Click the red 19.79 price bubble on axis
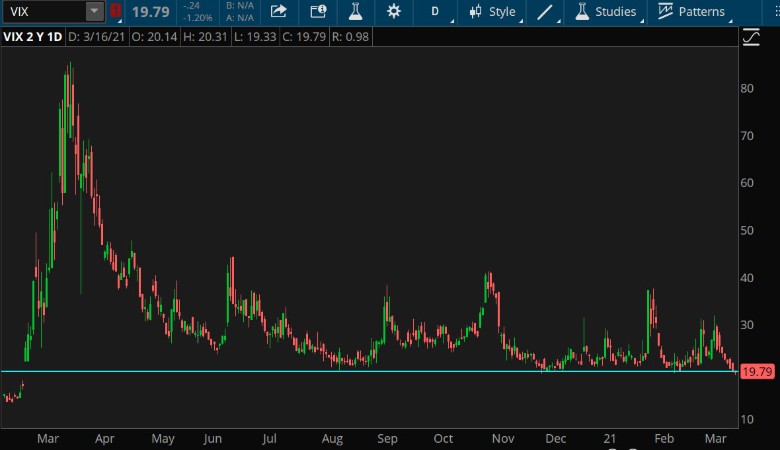Viewport: 780px width, 450px height. (x=757, y=371)
